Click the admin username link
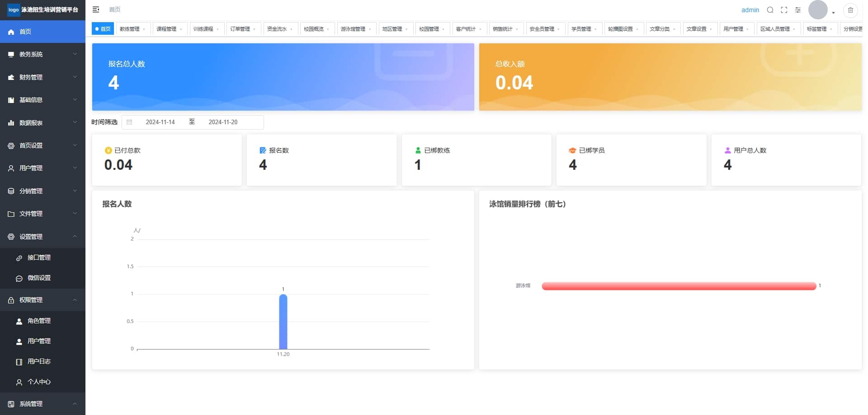The width and height of the screenshot is (868, 415). 750,10
